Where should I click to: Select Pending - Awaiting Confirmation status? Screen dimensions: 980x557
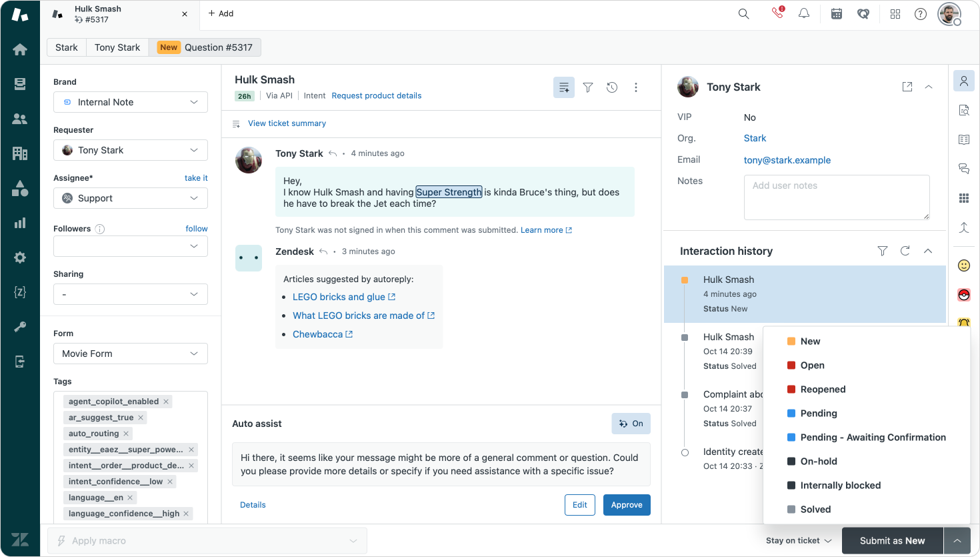(867, 438)
